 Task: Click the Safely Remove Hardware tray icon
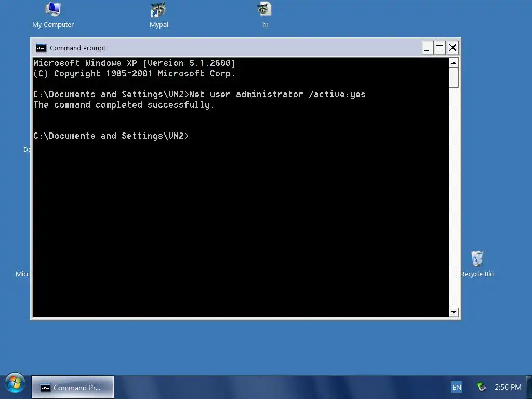coord(481,387)
